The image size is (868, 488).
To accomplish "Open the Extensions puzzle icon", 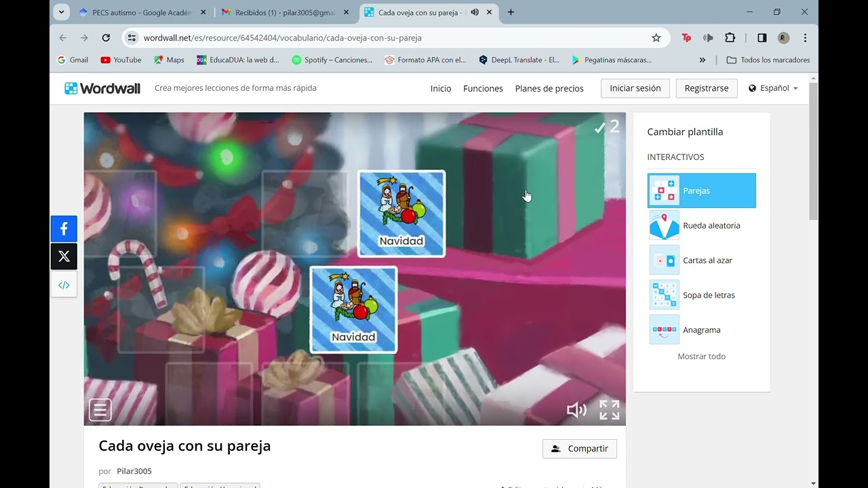I will (730, 38).
